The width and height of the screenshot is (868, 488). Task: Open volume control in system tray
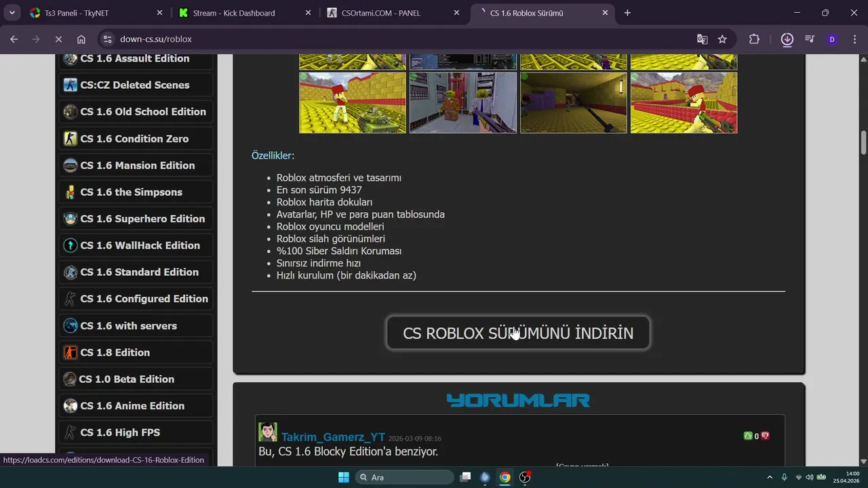(x=809, y=477)
